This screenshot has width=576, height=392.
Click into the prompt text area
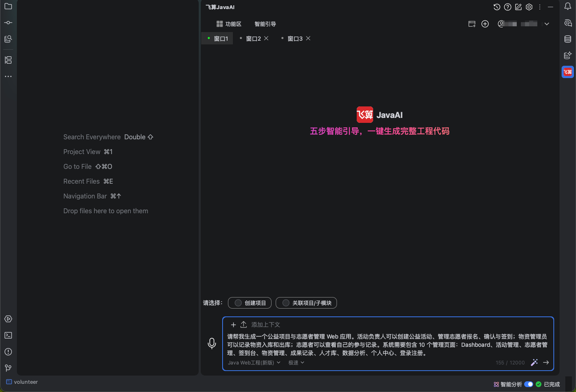388,344
